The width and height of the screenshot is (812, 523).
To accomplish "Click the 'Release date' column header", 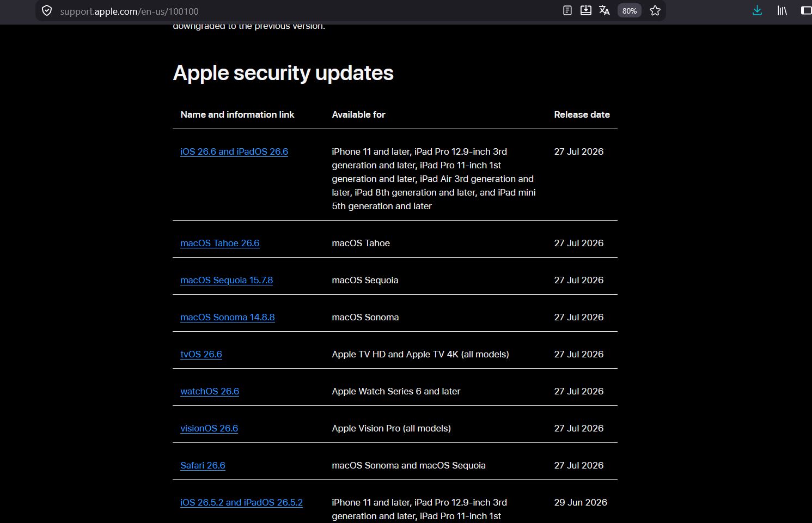I will (582, 115).
